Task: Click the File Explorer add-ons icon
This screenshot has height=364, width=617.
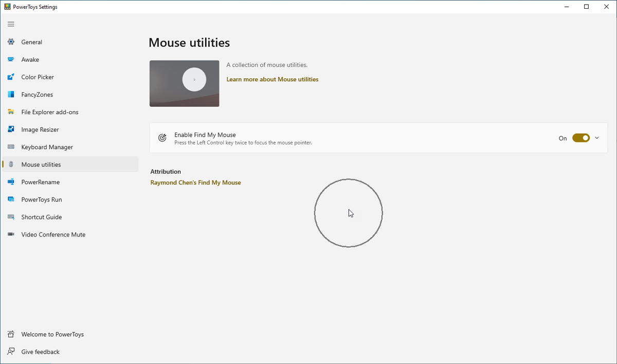Action: click(x=11, y=112)
